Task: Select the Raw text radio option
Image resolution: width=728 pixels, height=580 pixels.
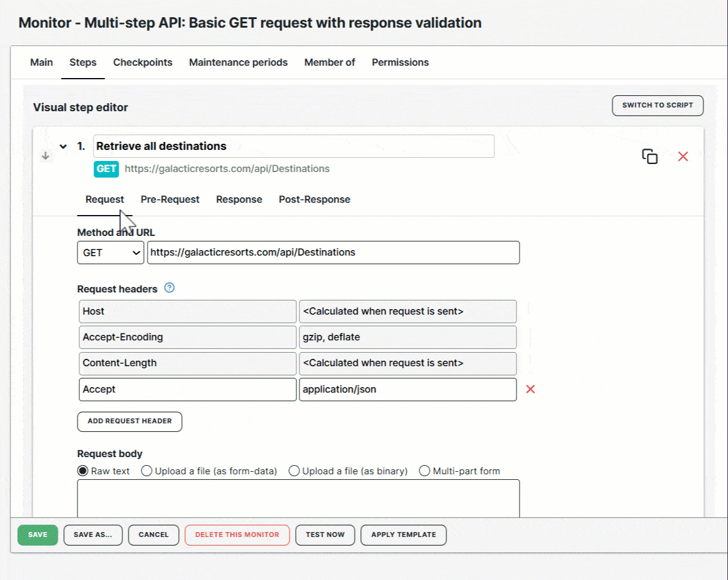Action: tap(83, 471)
